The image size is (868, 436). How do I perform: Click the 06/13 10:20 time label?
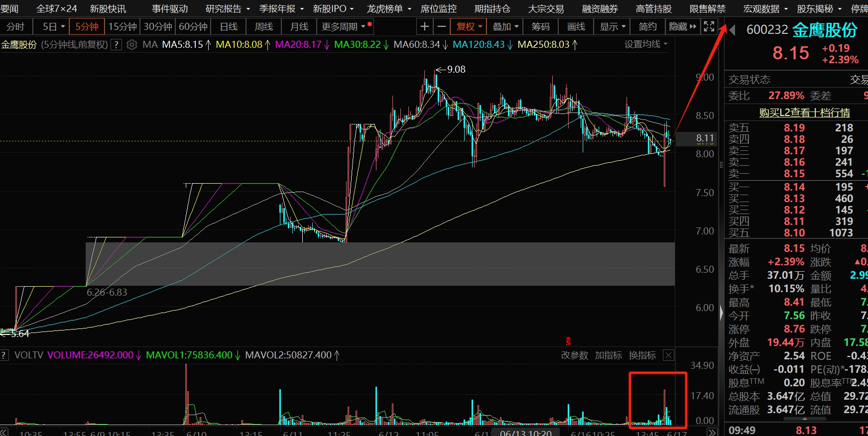pos(526,433)
